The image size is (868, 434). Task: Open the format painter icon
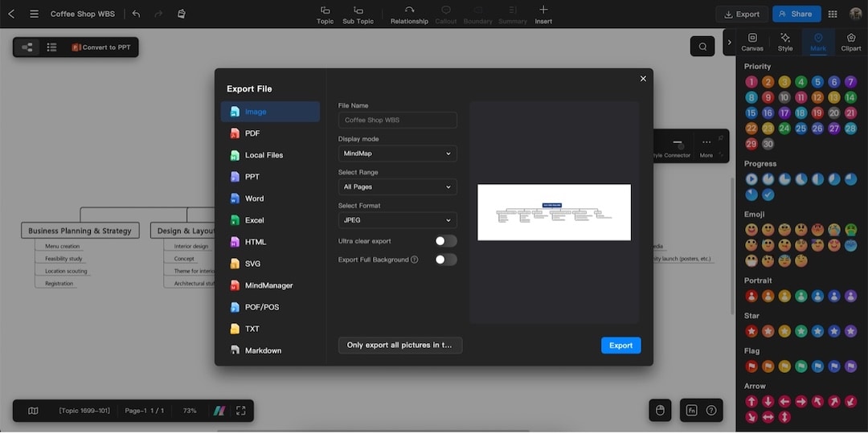coord(182,14)
